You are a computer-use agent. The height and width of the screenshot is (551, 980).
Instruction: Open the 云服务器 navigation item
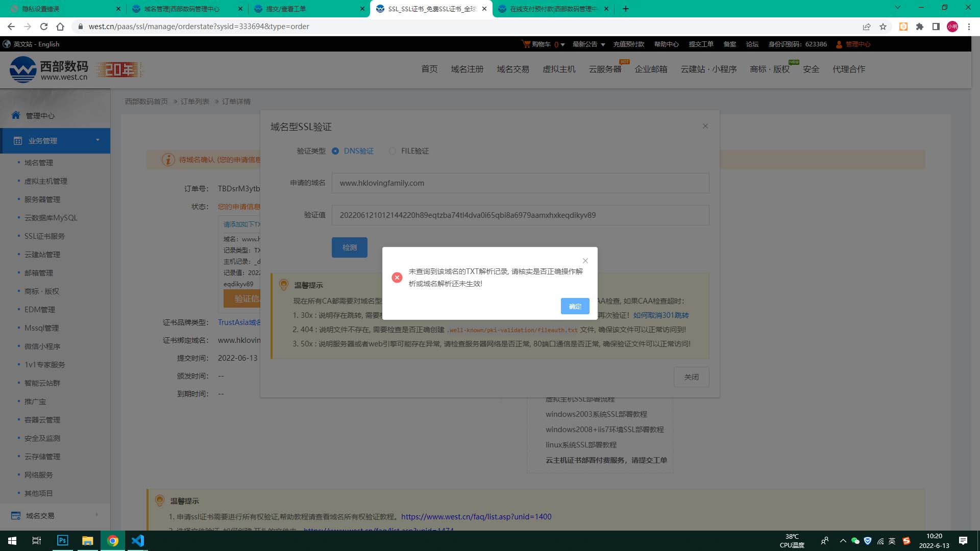605,69
